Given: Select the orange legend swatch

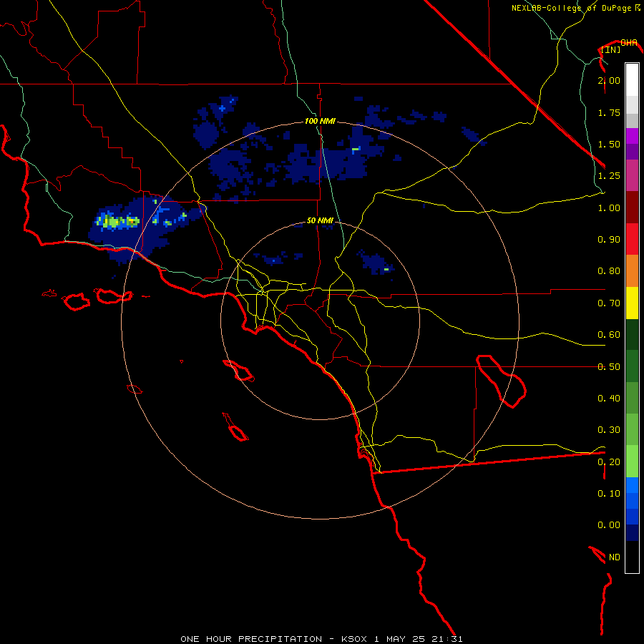Looking at the screenshot, I should click(632, 271).
